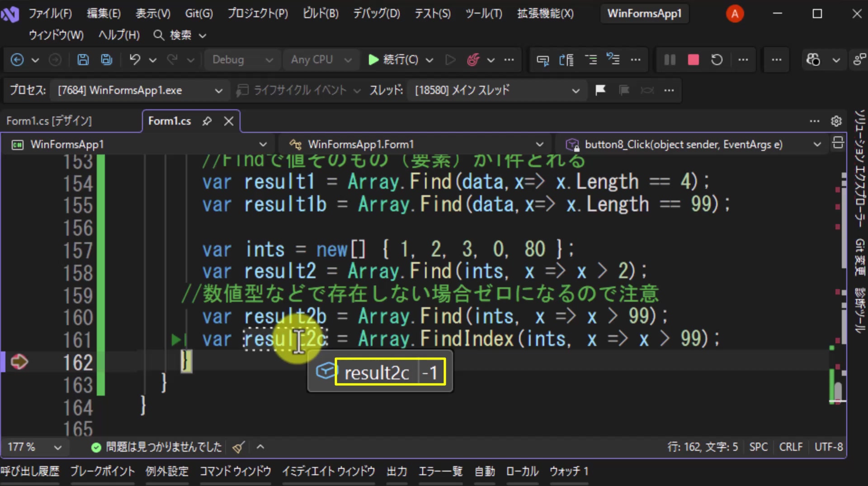Pause execution with the break-all icon
The image size is (868, 486).
coord(670,60)
